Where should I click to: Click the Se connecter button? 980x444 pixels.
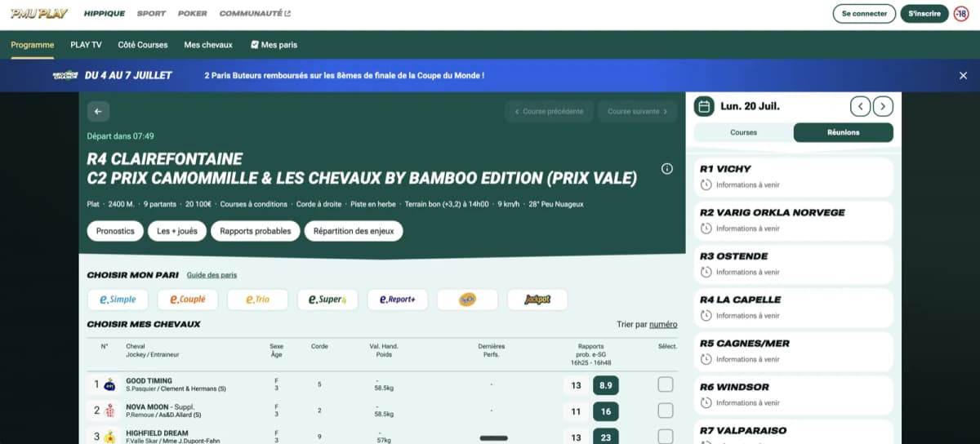coord(864,14)
